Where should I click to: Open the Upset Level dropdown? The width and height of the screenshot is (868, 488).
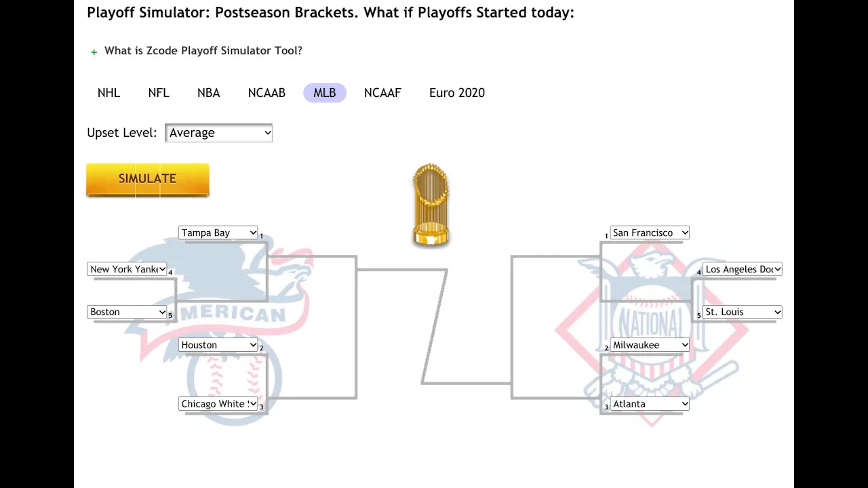click(x=218, y=133)
